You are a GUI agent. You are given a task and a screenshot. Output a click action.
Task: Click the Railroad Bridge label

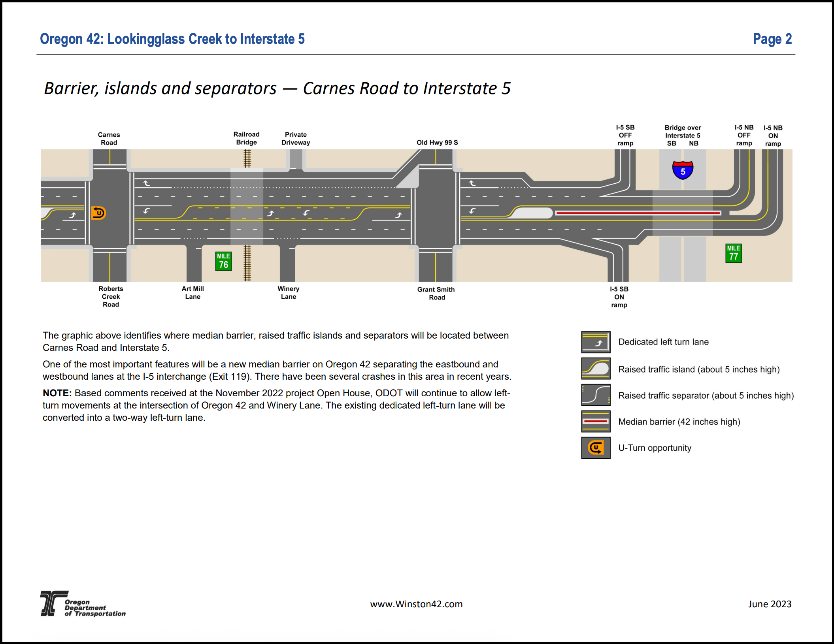(246, 138)
